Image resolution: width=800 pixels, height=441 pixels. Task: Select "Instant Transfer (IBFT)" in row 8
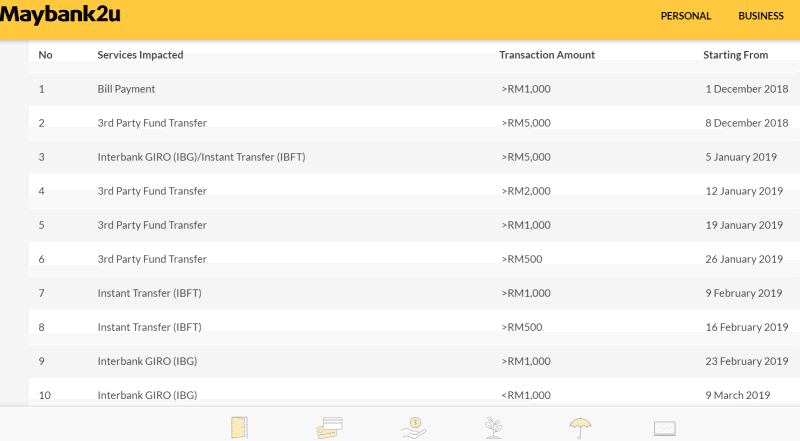click(149, 327)
